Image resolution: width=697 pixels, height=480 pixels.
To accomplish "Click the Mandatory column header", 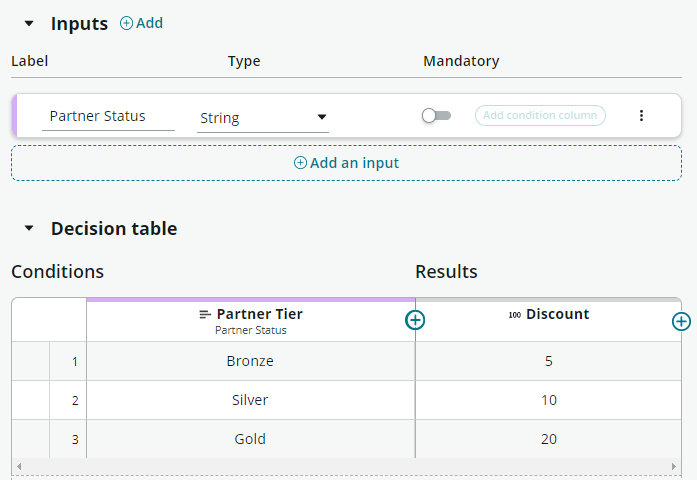I will tap(461, 61).
